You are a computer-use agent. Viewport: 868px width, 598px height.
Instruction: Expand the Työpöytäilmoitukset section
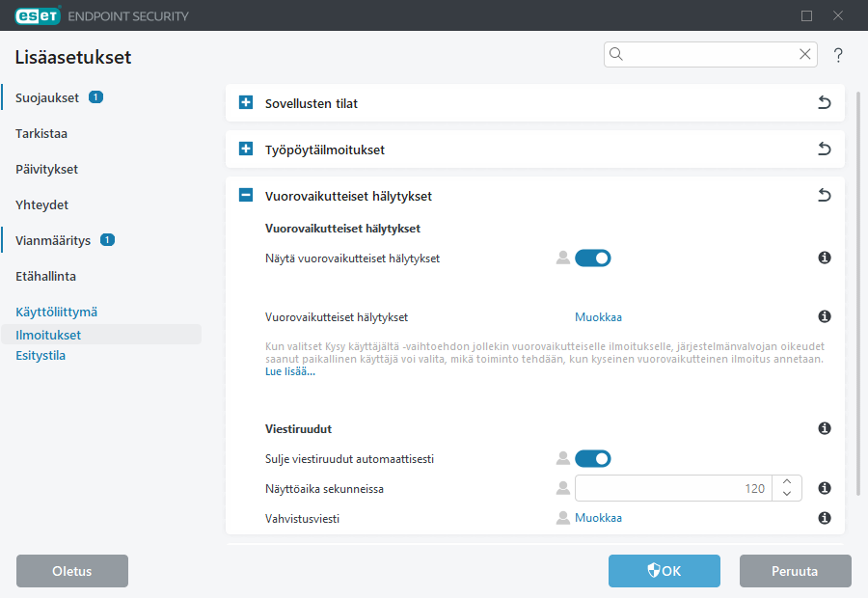[x=246, y=149]
